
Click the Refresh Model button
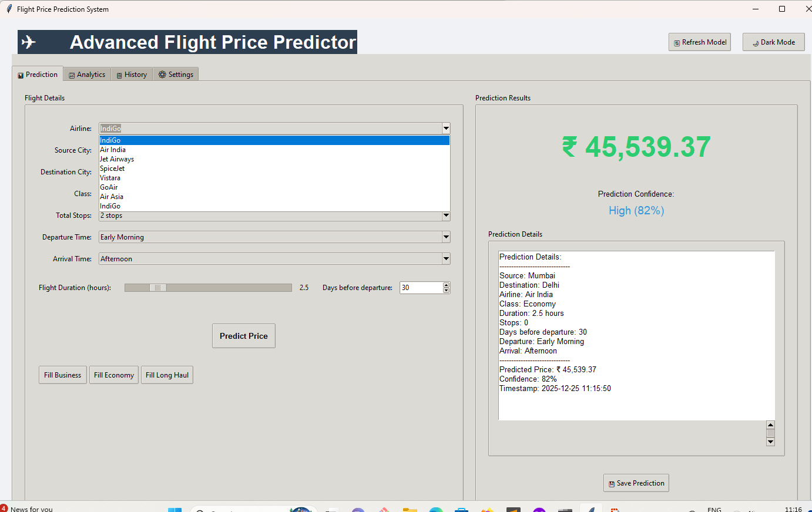click(699, 42)
